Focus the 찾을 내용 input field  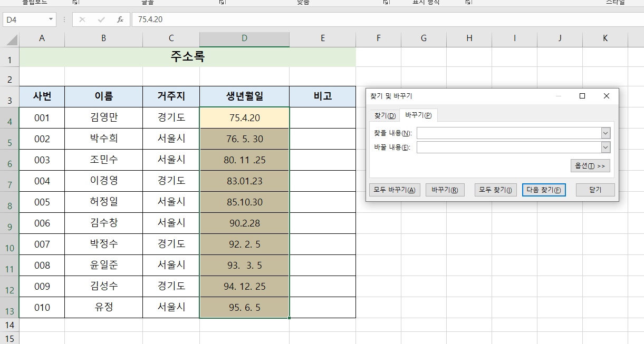(x=509, y=133)
